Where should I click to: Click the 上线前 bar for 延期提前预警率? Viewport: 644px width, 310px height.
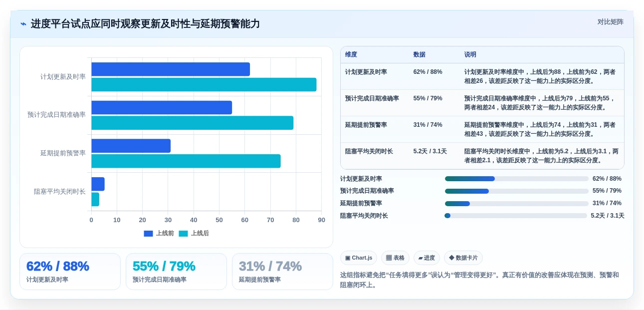131,146
